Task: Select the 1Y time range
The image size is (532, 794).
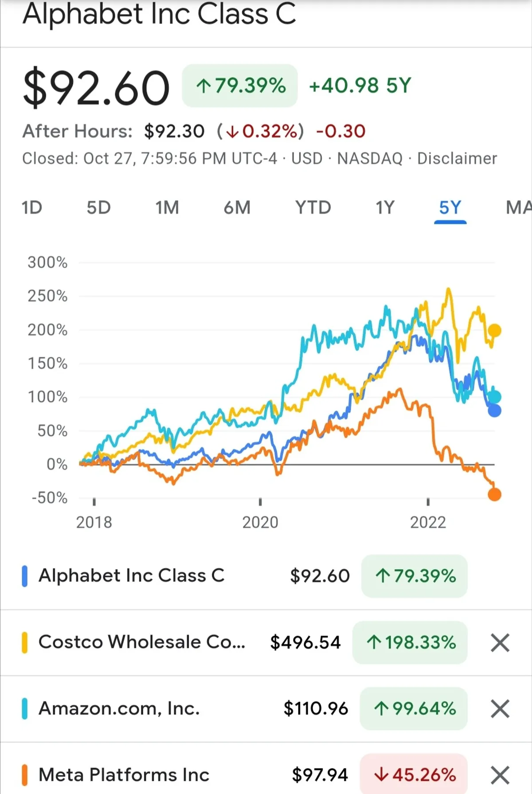Action: (385, 207)
